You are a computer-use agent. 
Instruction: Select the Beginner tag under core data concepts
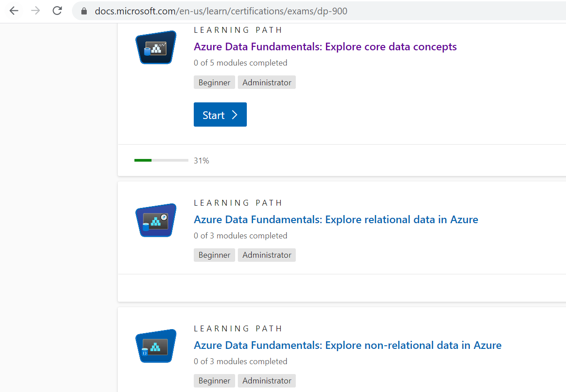click(x=214, y=83)
